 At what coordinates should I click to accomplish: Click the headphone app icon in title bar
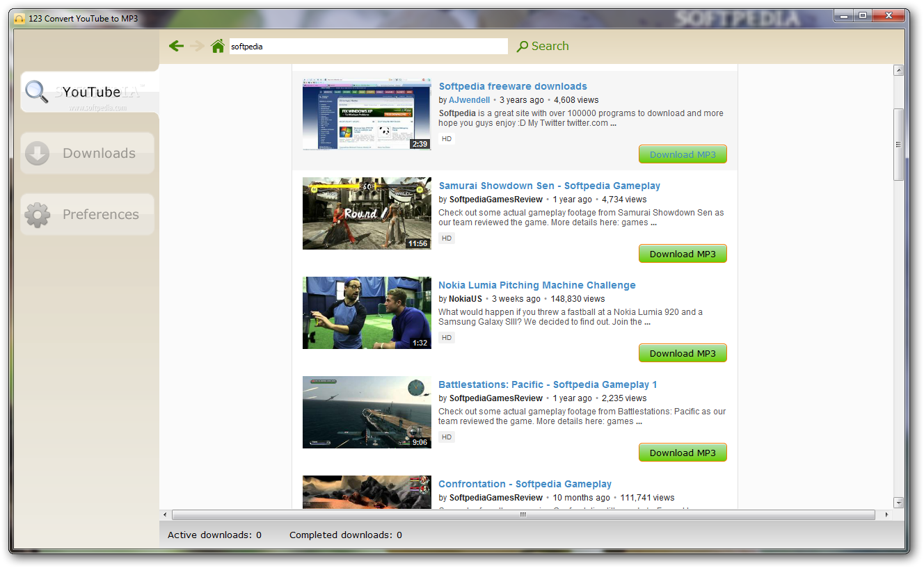pos(19,19)
